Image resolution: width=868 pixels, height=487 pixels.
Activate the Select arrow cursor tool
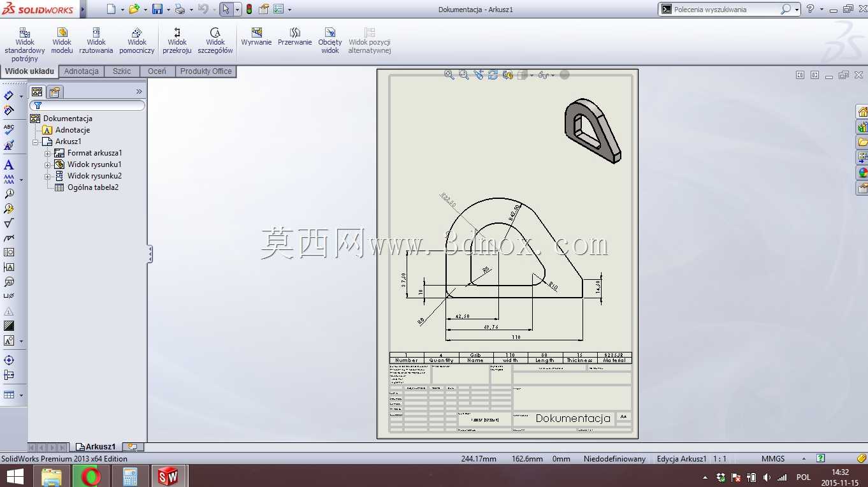coord(226,9)
